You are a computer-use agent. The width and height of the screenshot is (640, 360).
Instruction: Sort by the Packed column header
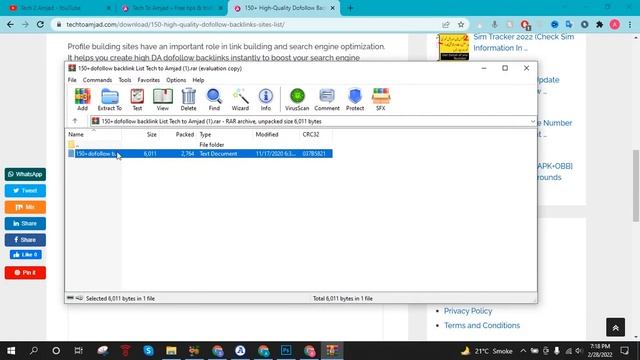[x=177, y=134]
